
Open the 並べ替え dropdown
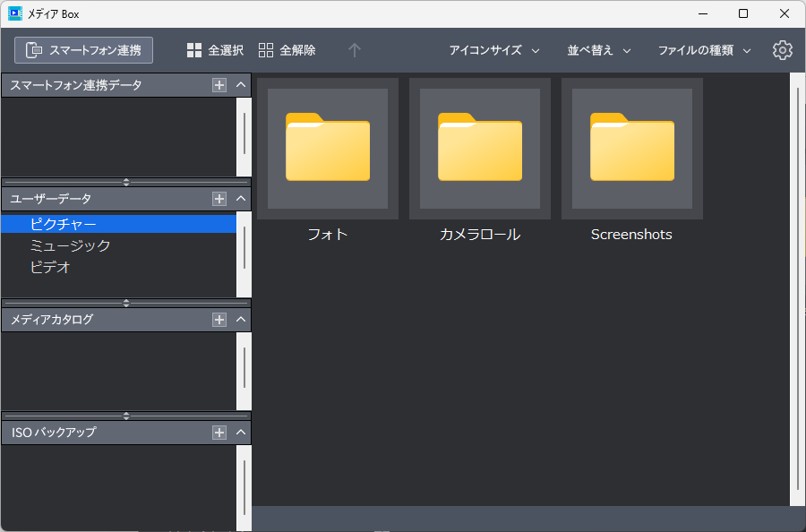(x=598, y=51)
